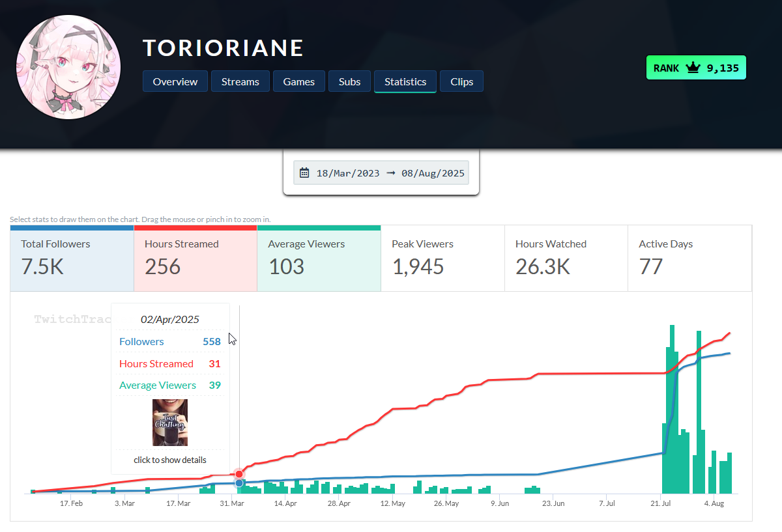Toggle the Hours Streamed stat on chart
This screenshot has width=782, height=532.
195,258
